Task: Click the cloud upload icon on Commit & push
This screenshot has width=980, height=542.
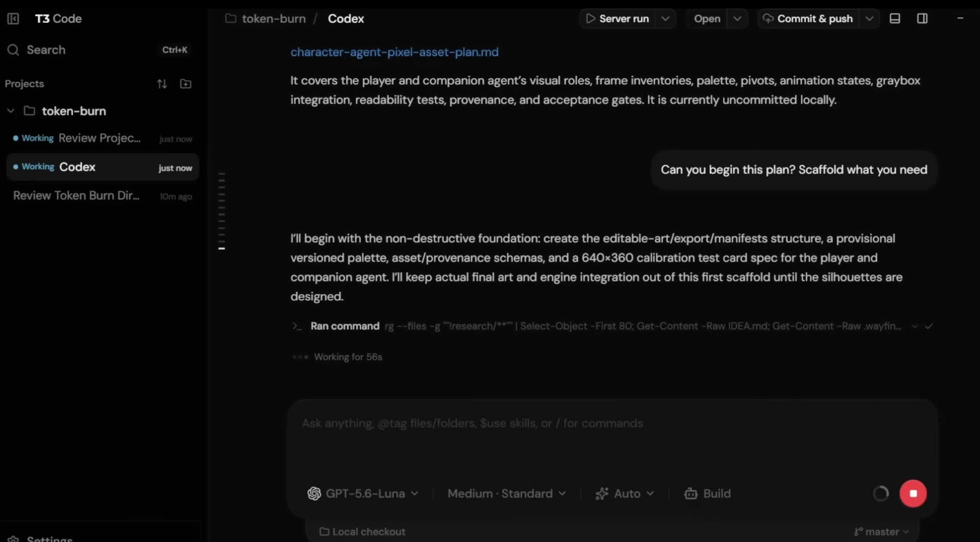Action: (768, 19)
